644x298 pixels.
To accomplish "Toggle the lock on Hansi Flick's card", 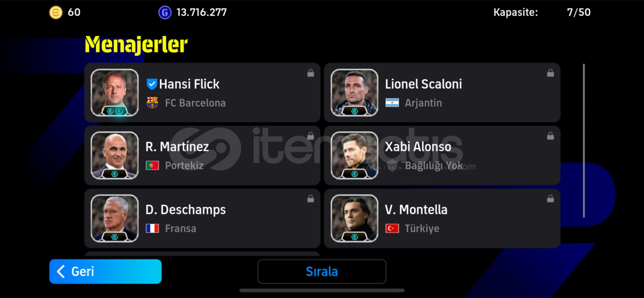I will tap(311, 73).
